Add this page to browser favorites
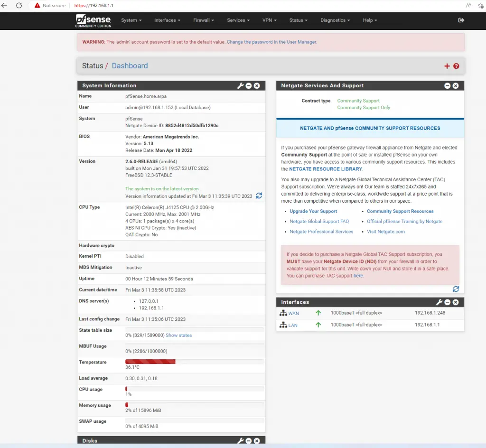Viewport: 486px width, 448px height. pos(481,6)
